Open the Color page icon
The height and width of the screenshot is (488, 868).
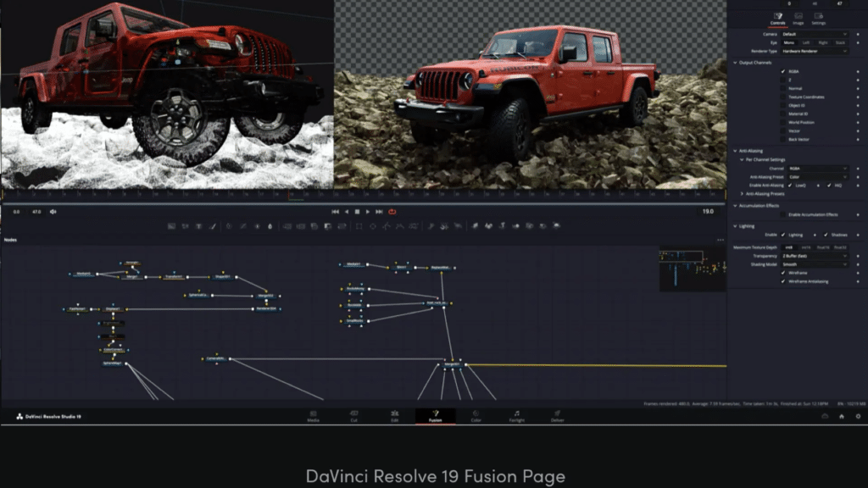(476, 414)
